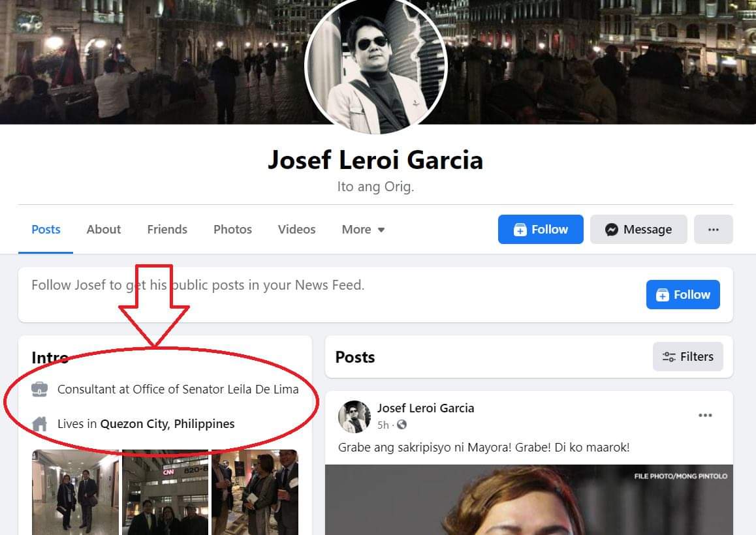Screen dimensions: 756x535
Task: Select the Grabe ang sakripisyo post text
Action: 484,448
